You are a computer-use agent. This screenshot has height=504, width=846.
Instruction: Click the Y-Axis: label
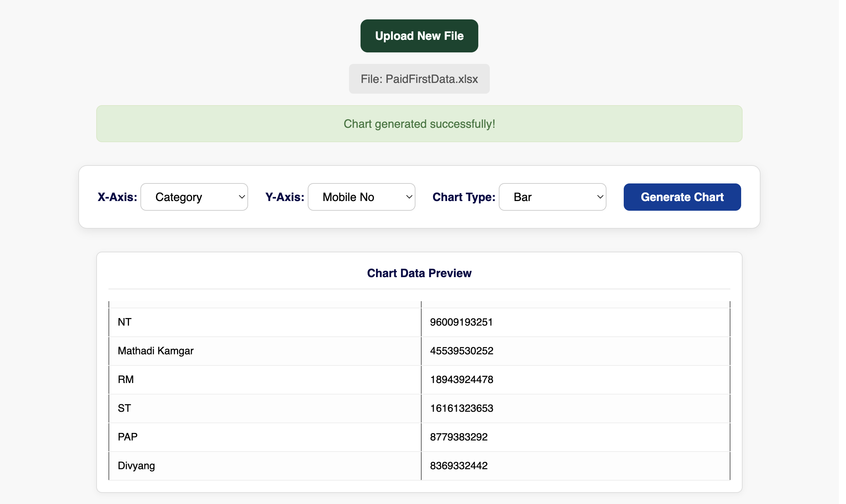pyautogui.click(x=285, y=197)
